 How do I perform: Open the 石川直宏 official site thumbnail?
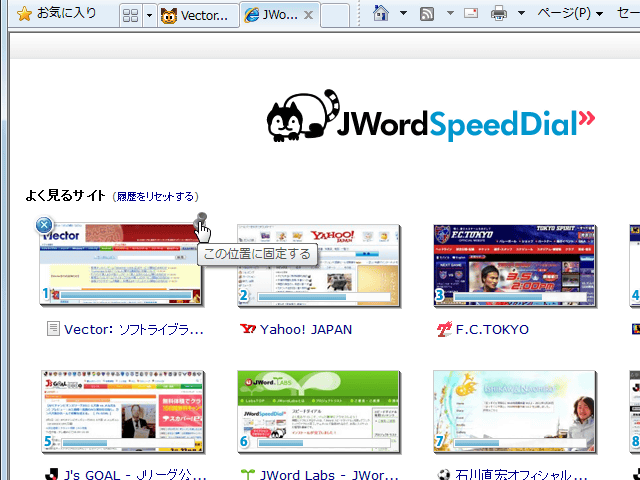[x=514, y=411]
